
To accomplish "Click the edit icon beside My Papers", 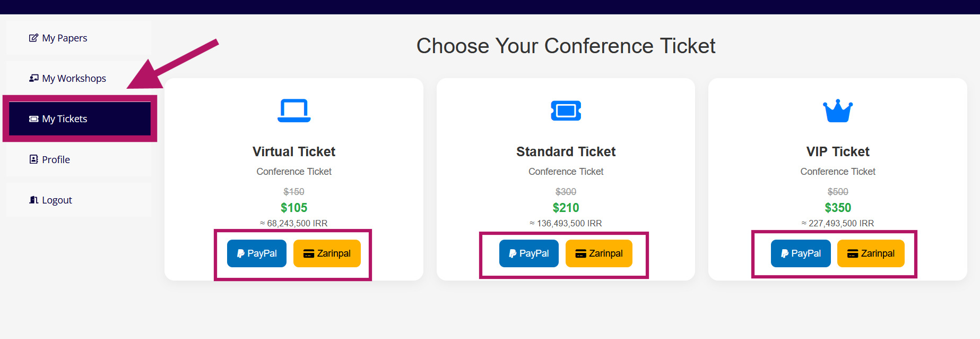I will [x=33, y=38].
